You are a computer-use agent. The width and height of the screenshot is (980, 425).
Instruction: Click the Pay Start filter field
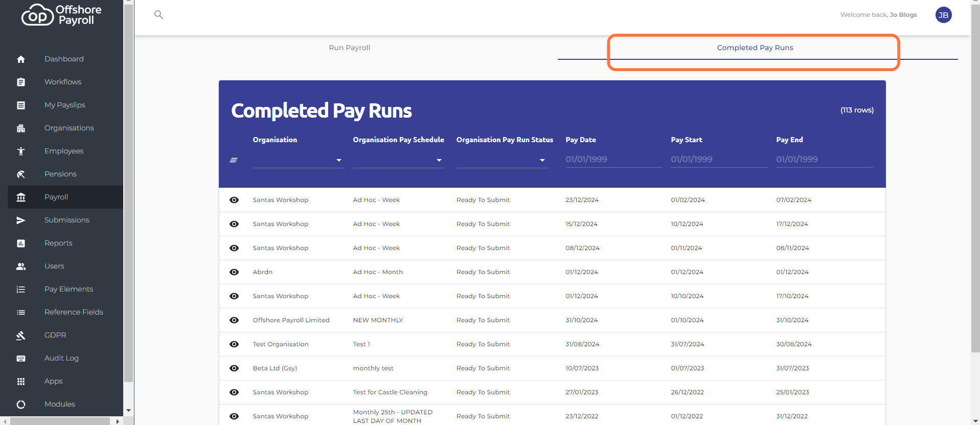pyautogui.click(x=719, y=160)
